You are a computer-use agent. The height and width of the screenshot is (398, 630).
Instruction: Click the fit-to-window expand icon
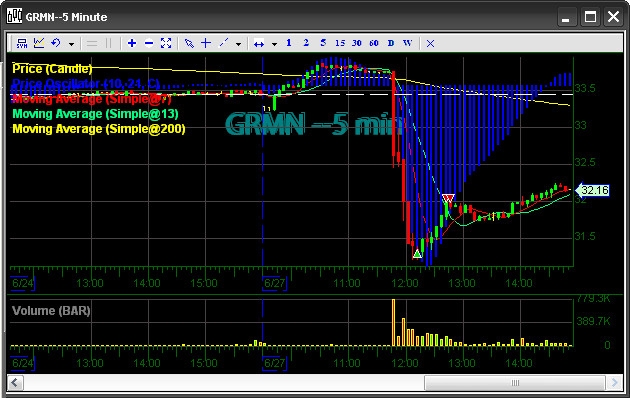pyautogui.click(x=166, y=43)
